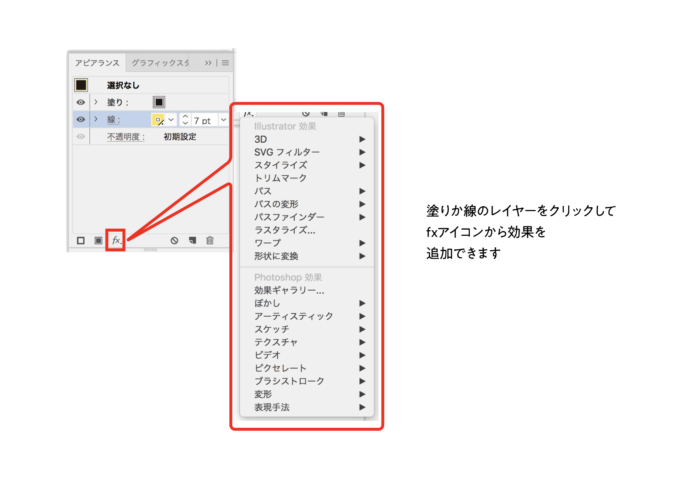Open the ブラシストローク submenu
The height and width of the screenshot is (479, 700).
[307, 381]
